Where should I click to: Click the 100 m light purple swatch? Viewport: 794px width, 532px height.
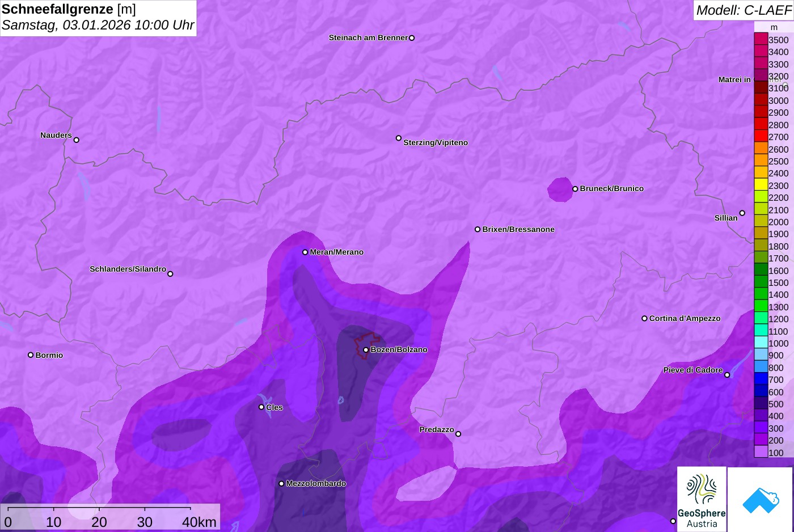pos(761,452)
